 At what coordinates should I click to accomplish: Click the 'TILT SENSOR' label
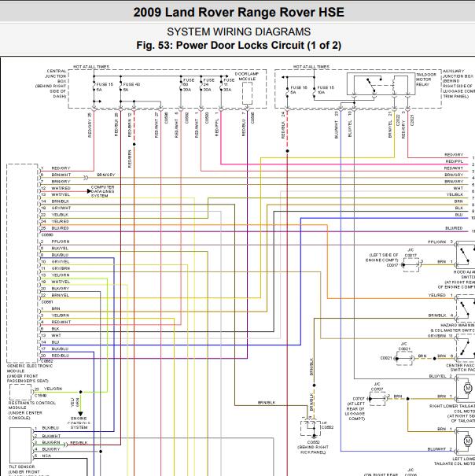[22, 467]
